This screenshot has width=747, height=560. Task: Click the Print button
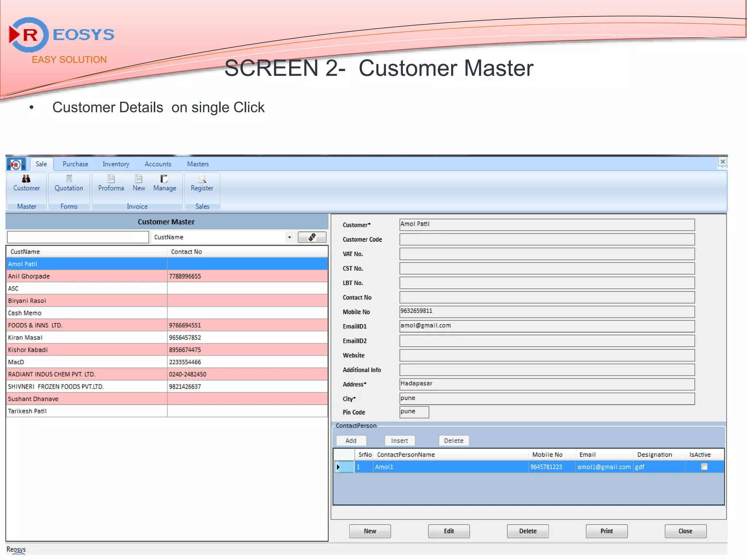pyautogui.click(x=606, y=531)
